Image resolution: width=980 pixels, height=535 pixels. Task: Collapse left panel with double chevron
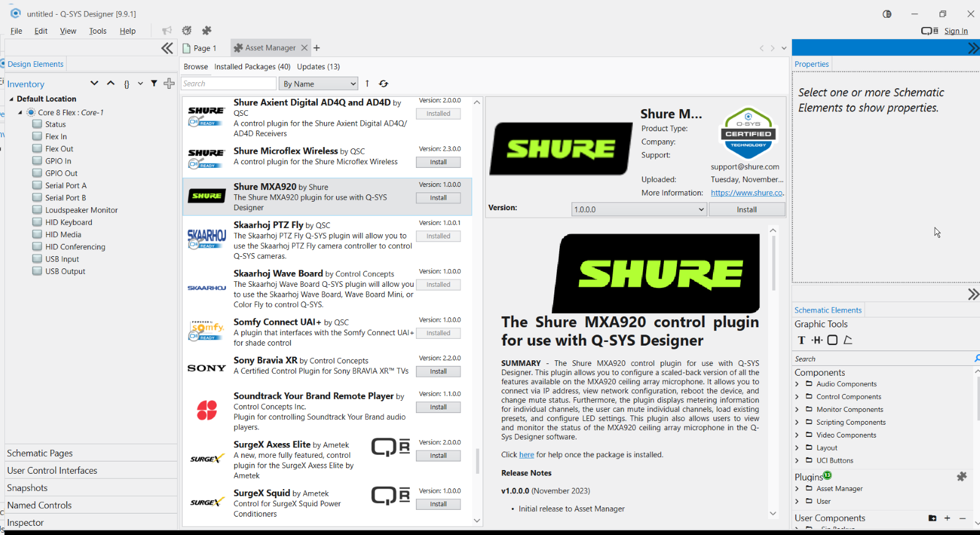[x=167, y=48]
